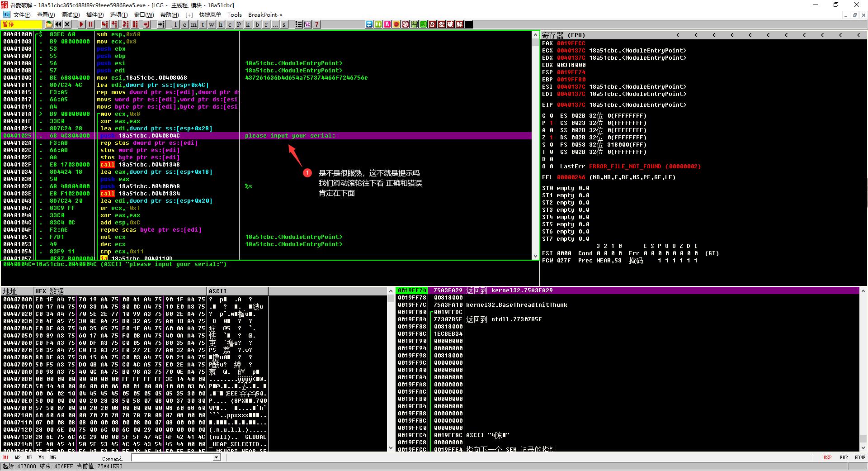Click the step into toolbar icon
Screen dimensions: 868x471
pos(105,24)
